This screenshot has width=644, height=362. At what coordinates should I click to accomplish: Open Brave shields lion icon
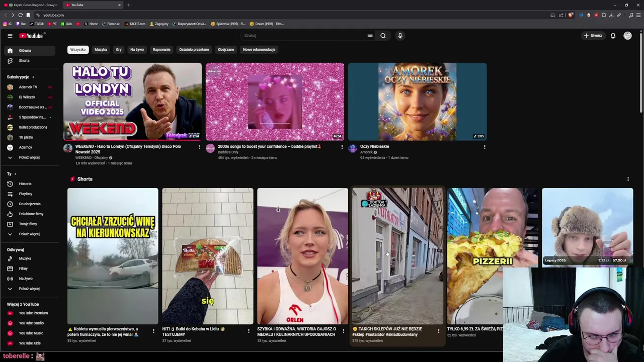[x=571, y=15]
